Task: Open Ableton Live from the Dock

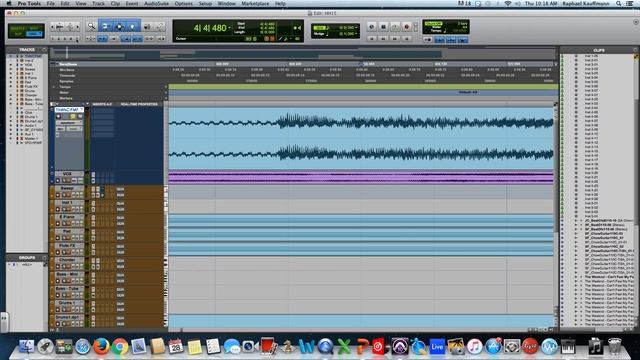Action: tap(437, 347)
